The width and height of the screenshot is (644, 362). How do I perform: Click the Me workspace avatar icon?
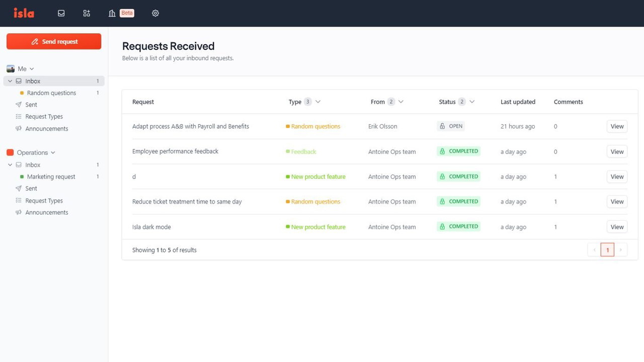11,69
